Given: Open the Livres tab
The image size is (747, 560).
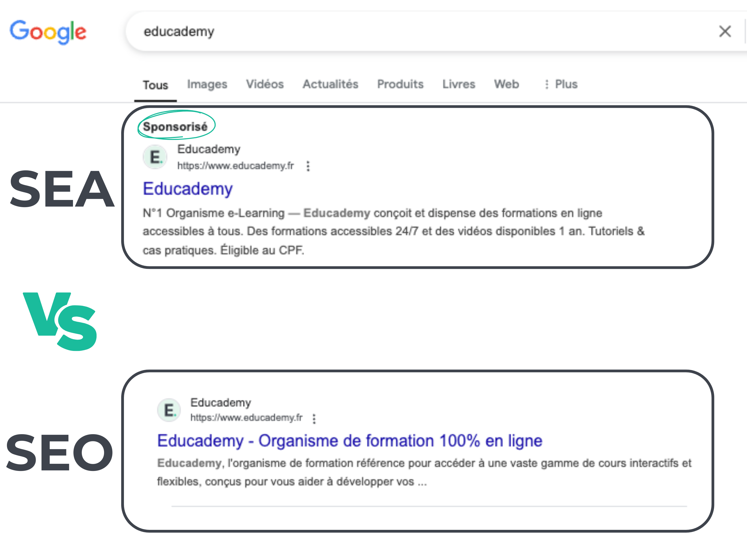Looking at the screenshot, I should coord(459,84).
